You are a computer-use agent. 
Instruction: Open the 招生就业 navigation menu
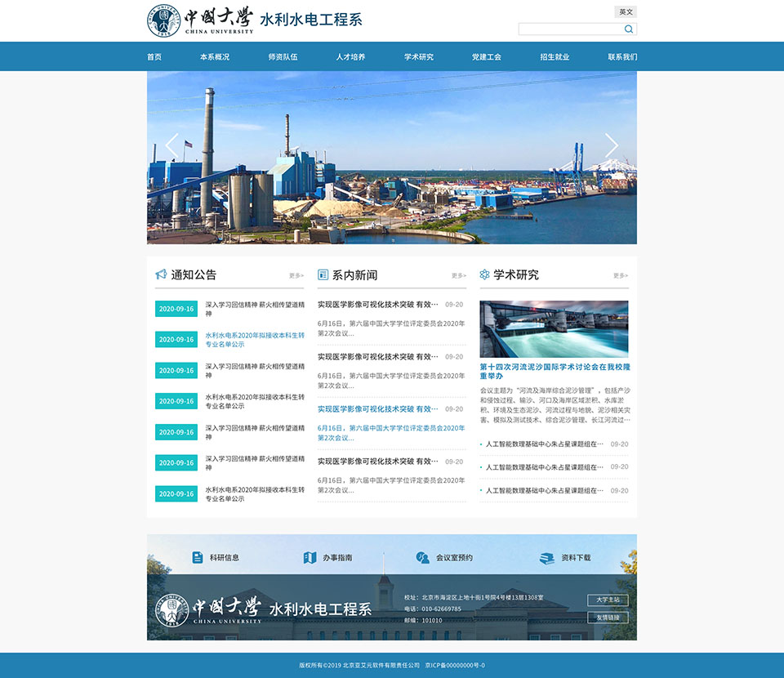pyautogui.click(x=555, y=57)
